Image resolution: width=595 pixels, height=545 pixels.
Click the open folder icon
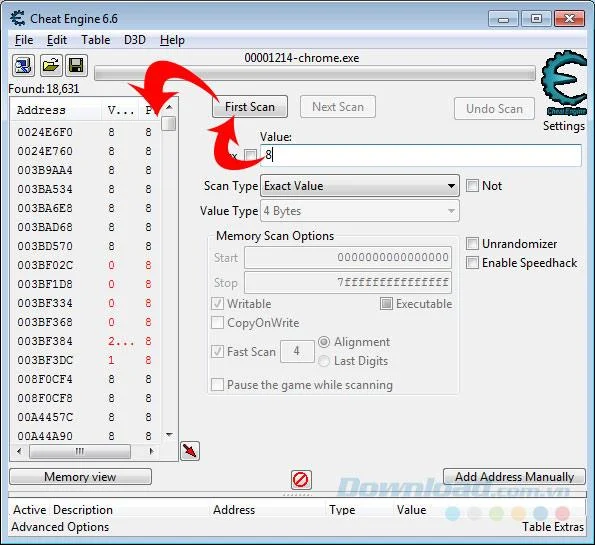pyautogui.click(x=51, y=65)
